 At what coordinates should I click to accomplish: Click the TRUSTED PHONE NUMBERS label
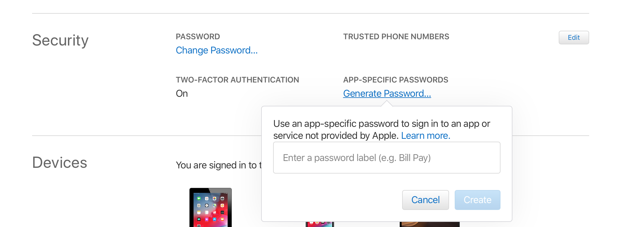pos(396,36)
